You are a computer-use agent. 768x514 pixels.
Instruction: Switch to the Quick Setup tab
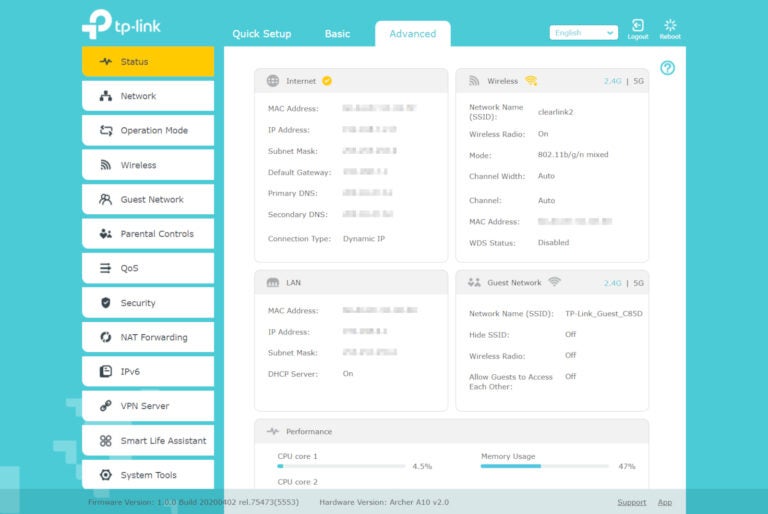pyautogui.click(x=262, y=34)
